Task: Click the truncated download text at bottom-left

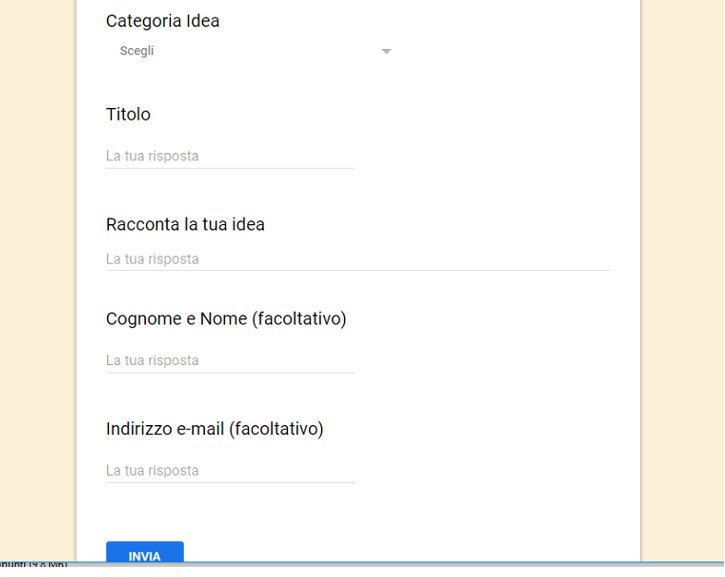Action: tap(33, 565)
